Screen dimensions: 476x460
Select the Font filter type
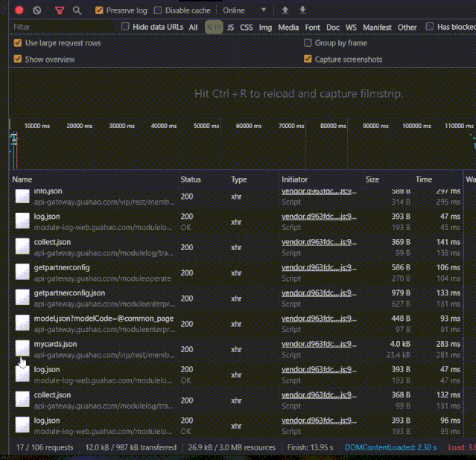click(313, 28)
